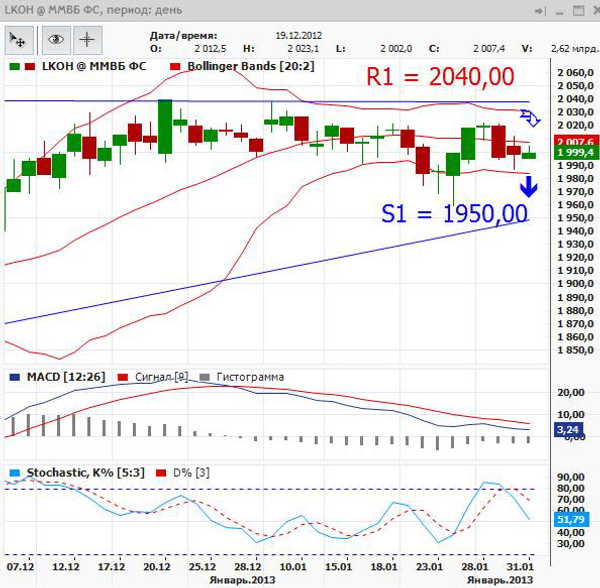Viewport: 600px width, 588px height.
Task: Click the 20.12 date axis label
Action: coord(157,567)
